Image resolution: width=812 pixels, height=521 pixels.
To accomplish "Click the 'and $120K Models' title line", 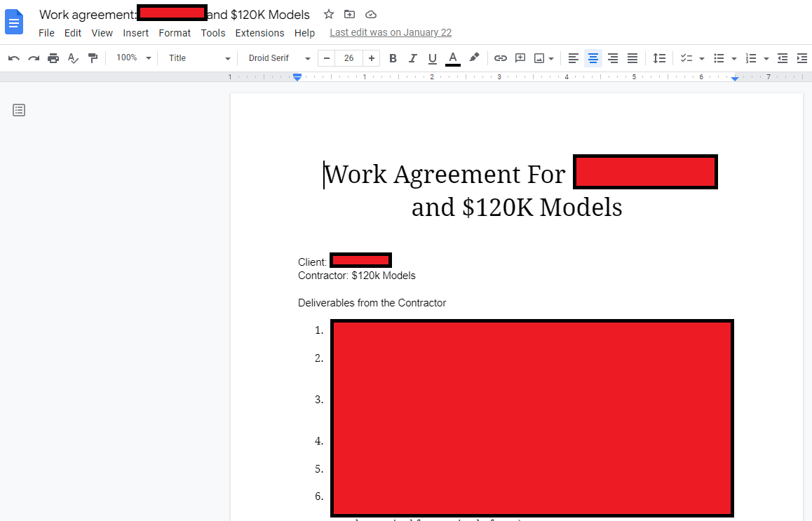I will pos(517,207).
